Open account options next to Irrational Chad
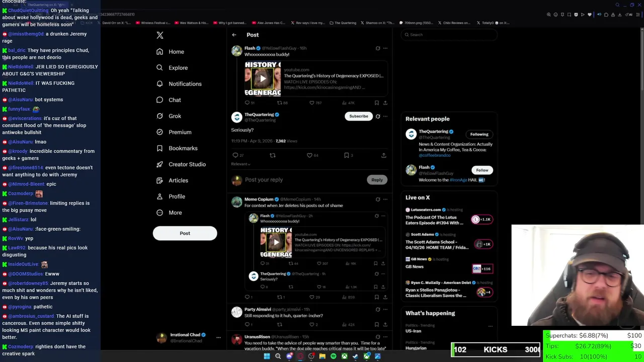The image size is (644, 362). coord(218,337)
